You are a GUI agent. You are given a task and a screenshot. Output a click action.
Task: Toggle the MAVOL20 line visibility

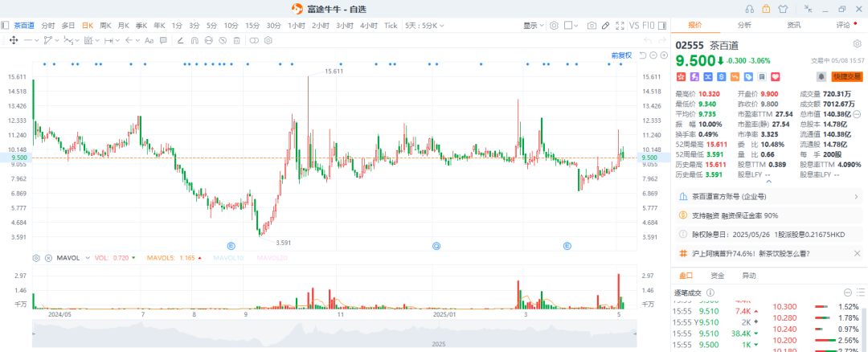coord(272,258)
